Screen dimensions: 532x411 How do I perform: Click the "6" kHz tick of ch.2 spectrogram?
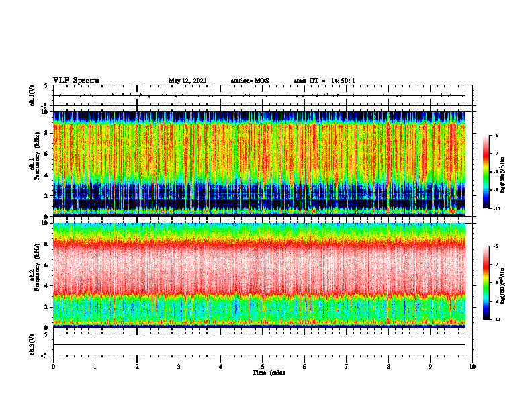[47, 265]
